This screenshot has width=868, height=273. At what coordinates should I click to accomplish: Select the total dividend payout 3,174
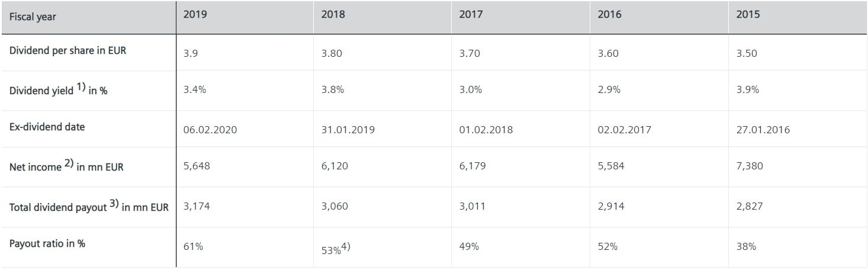tap(197, 206)
